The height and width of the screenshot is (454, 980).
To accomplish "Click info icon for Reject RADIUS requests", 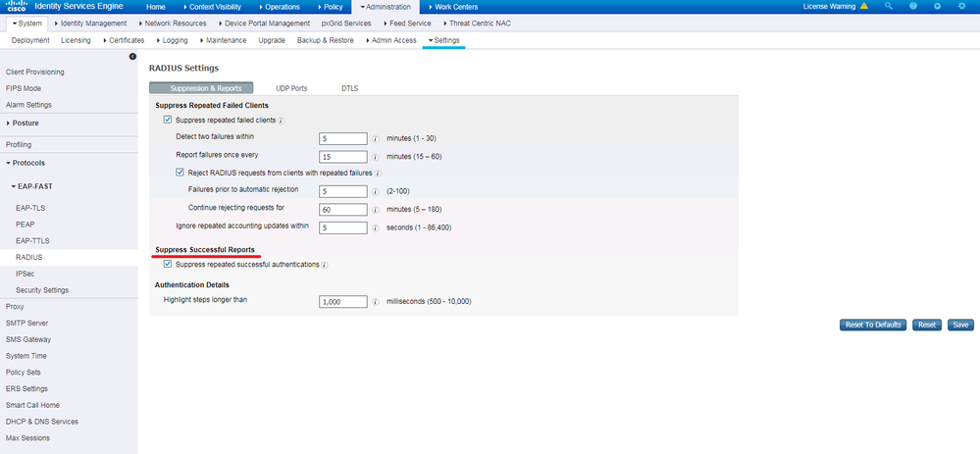I will 378,173.
